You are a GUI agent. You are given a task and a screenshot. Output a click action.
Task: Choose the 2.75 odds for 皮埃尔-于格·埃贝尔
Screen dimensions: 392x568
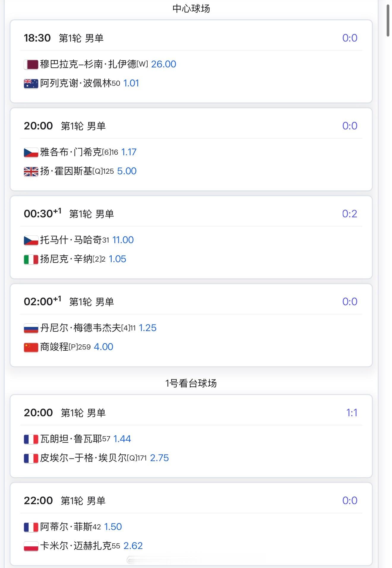pos(159,458)
